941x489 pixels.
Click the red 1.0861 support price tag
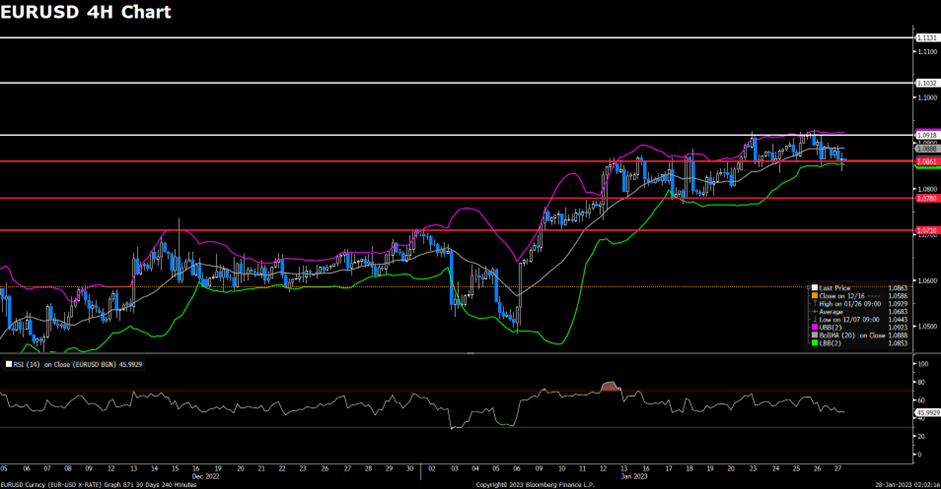point(925,160)
